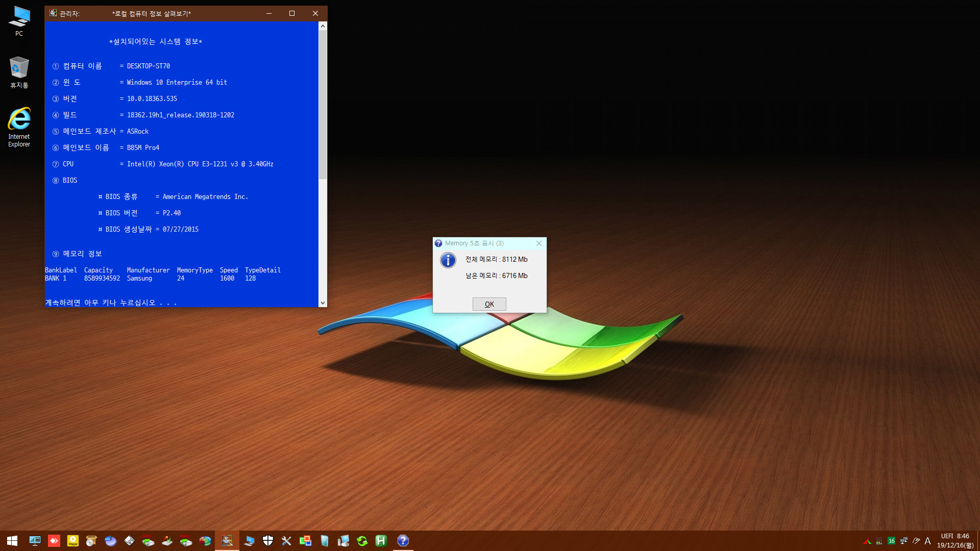The image size is (980, 551).
Task: Toggle the IME language A indicator
Action: point(928,541)
